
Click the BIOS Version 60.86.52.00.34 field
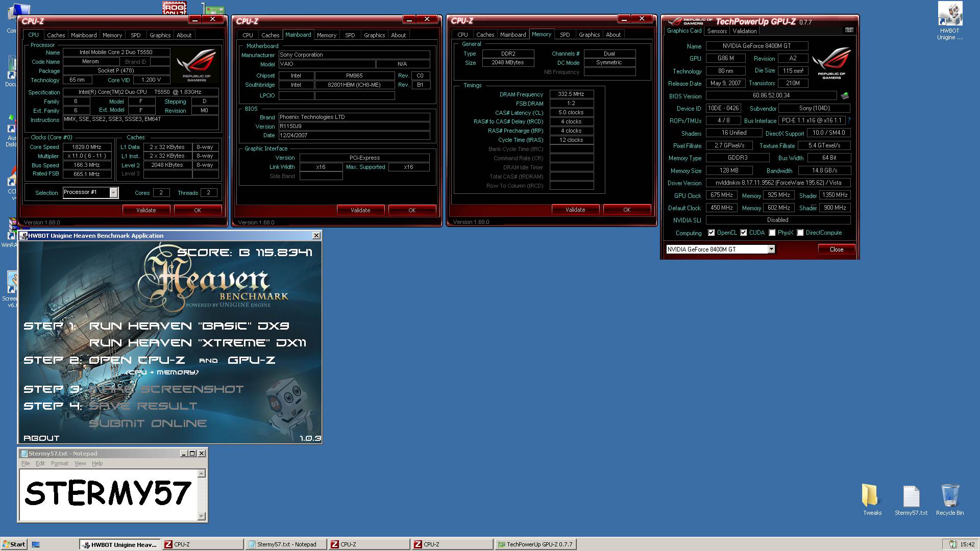(x=771, y=95)
